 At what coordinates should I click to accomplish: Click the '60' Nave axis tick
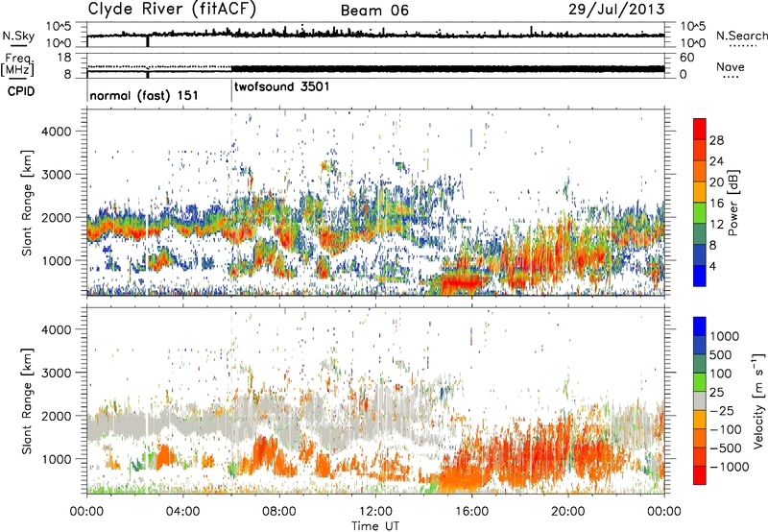(x=687, y=58)
